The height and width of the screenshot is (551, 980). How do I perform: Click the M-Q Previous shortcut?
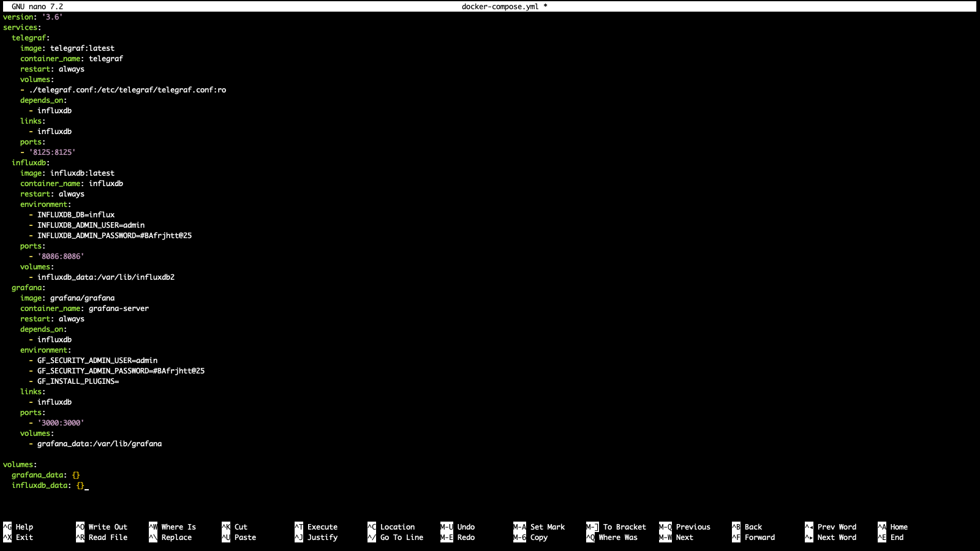pyautogui.click(x=685, y=527)
